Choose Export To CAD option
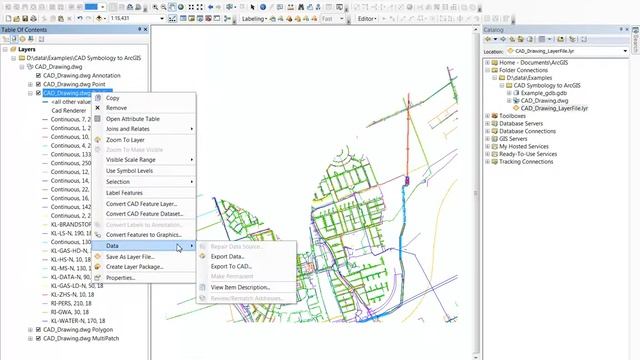The image size is (640, 360). 247,267
